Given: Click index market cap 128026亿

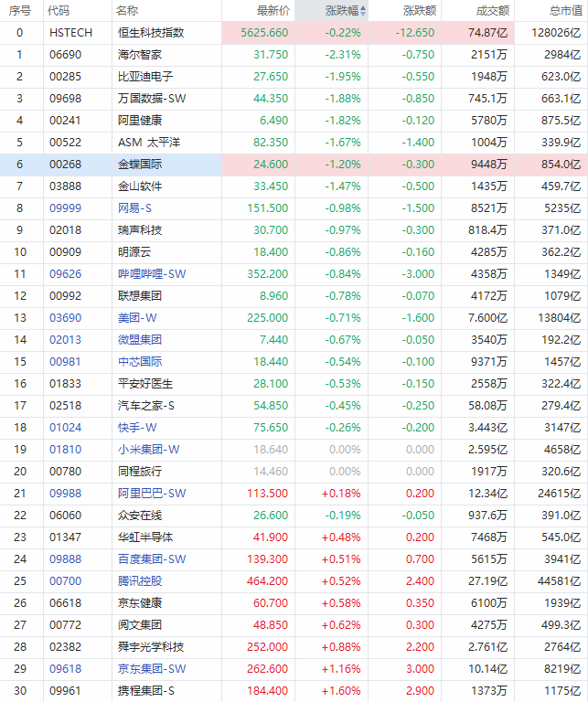Looking at the screenshot, I should (556, 33).
